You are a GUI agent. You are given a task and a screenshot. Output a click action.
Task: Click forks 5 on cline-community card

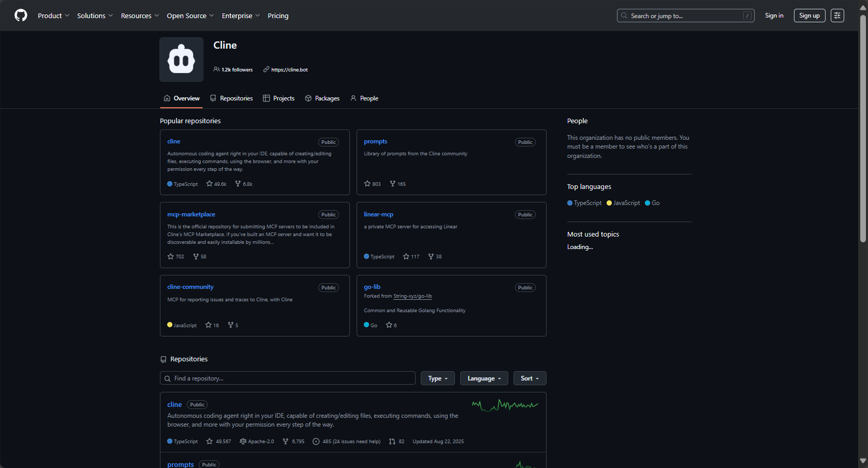[233, 325]
